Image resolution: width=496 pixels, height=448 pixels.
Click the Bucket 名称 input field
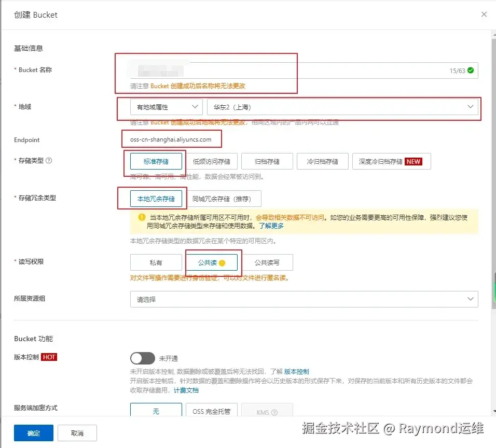tap(304, 70)
